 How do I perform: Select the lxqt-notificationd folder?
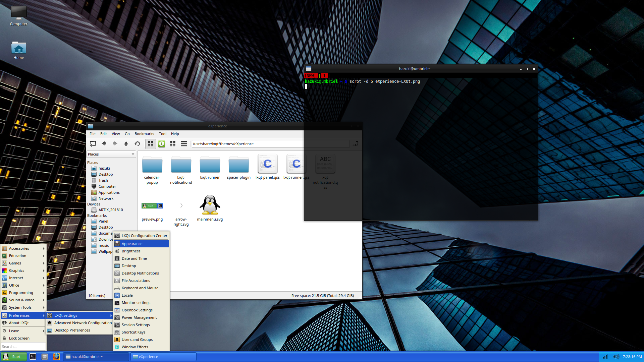[x=181, y=170]
